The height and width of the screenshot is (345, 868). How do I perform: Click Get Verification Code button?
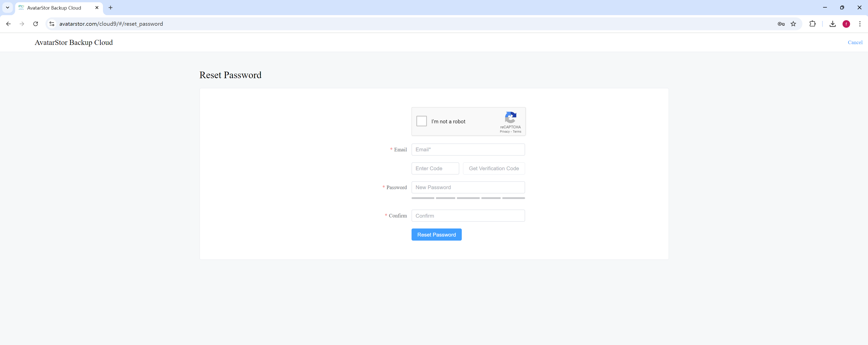tap(494, 168)
